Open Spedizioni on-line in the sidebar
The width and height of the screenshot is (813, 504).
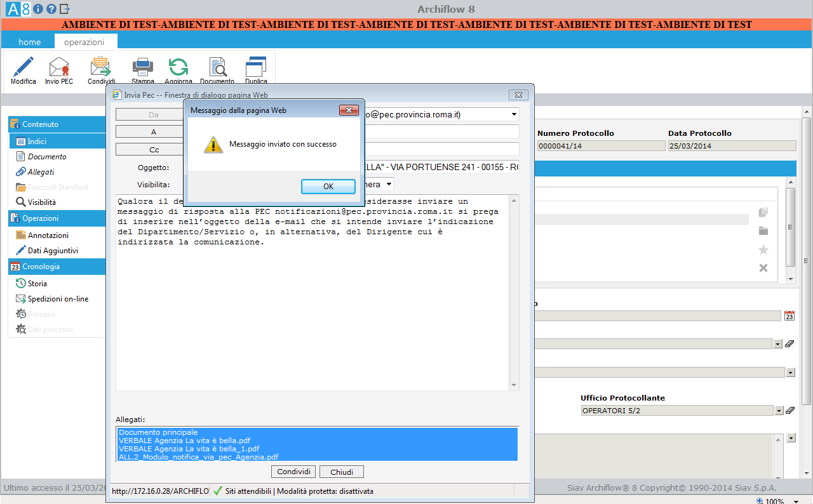[57, 299]
